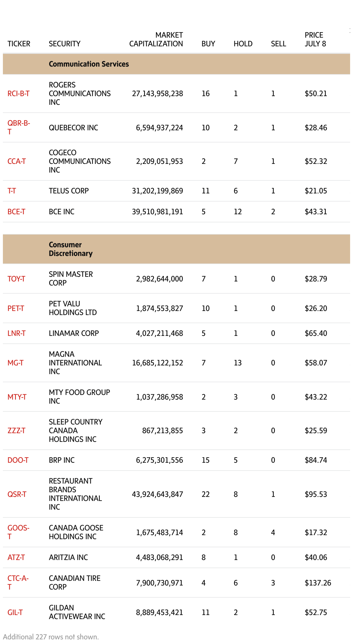Open the ZZZ-T ticker link
The width and height of the screenshot is (353, 644).
click(16, 431)
